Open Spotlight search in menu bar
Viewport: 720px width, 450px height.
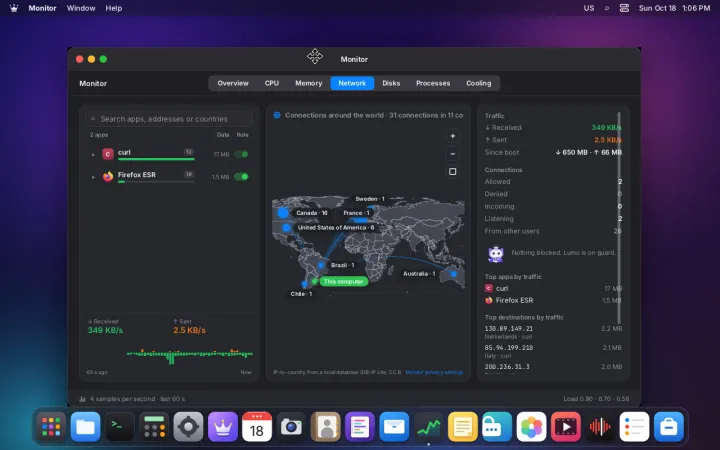607,8
